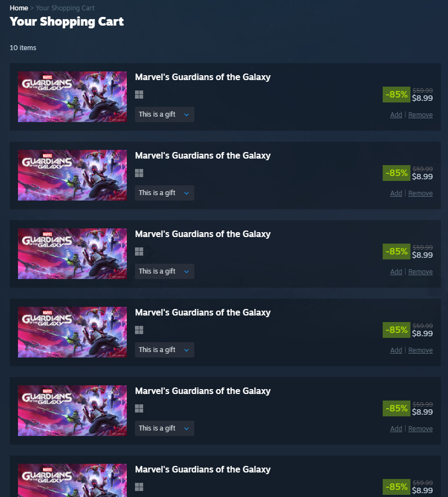This screenshot has width=448, height=497.
Task: Click the Windows platform icon on the fourth cart item
Action: [139, 330]
